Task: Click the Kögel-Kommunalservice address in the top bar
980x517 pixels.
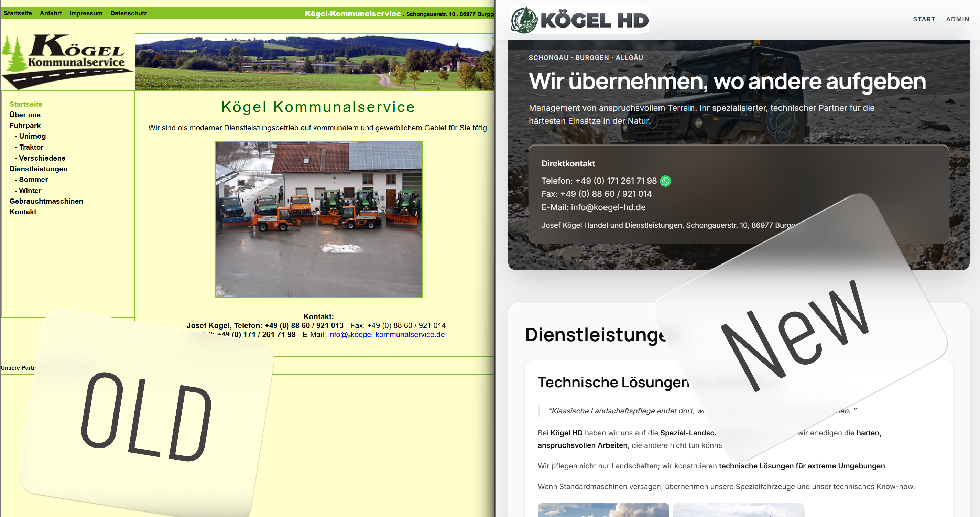Action: [x=400, y=14]
